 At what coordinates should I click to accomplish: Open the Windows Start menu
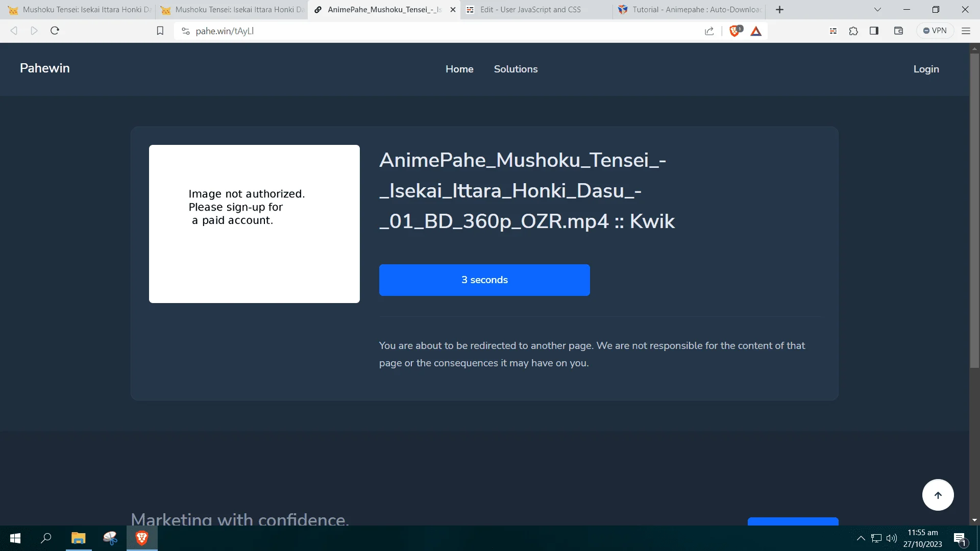(x=15, y=538)
